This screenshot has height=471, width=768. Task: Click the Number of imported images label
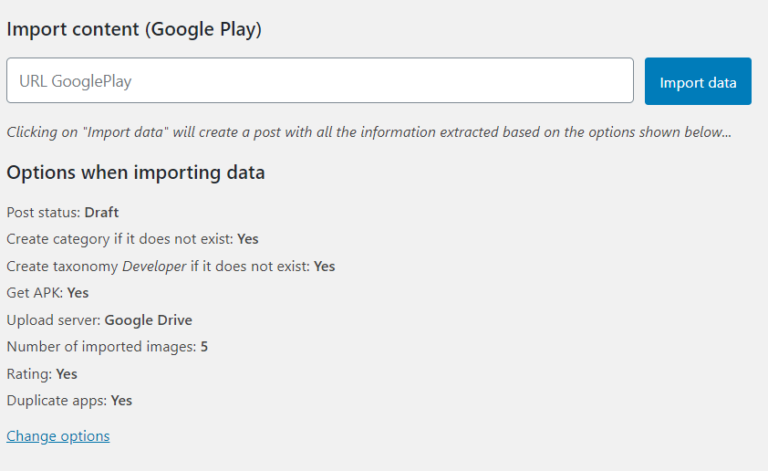click(x=100, y=347)
